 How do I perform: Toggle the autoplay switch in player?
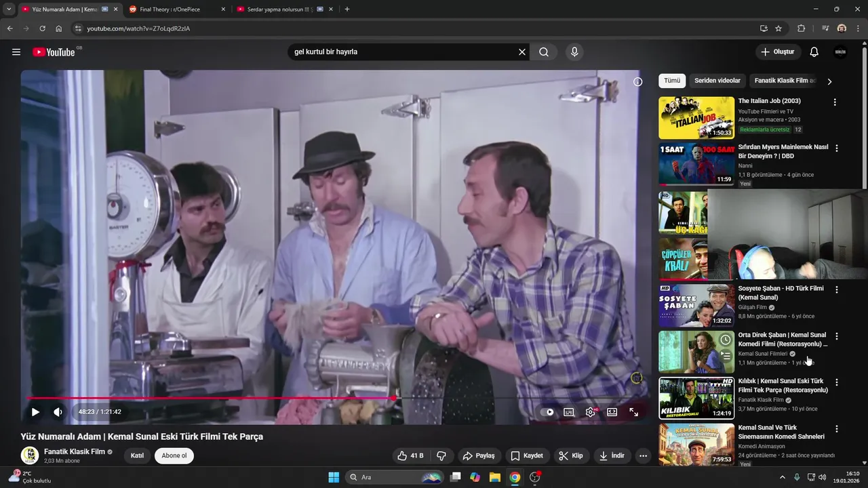click(548, 412)
